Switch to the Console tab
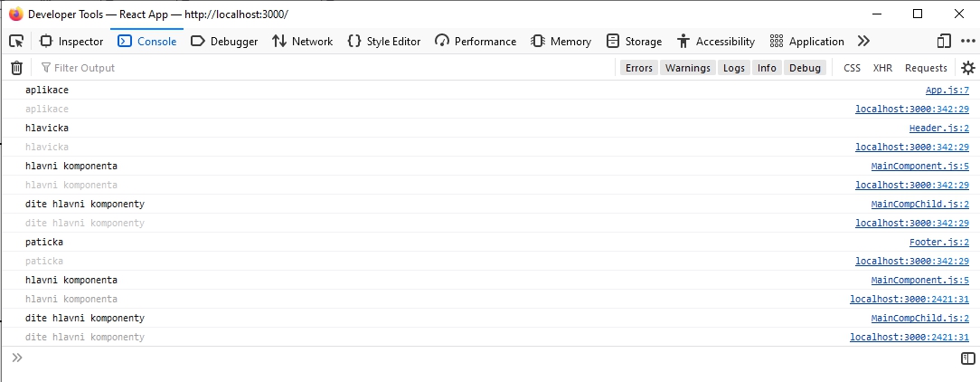 pyautogui.click(x=147, y=42)
